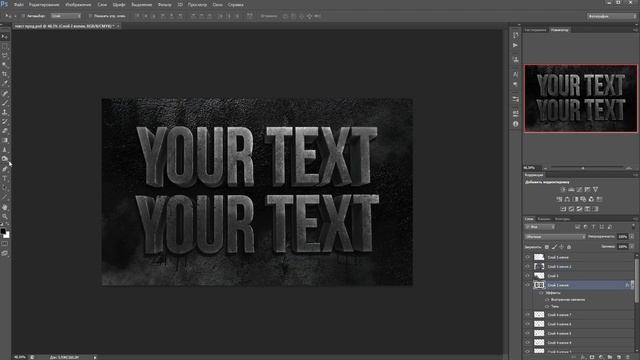Open the Окно menu
640x360 pixels.
click(218, 5)
